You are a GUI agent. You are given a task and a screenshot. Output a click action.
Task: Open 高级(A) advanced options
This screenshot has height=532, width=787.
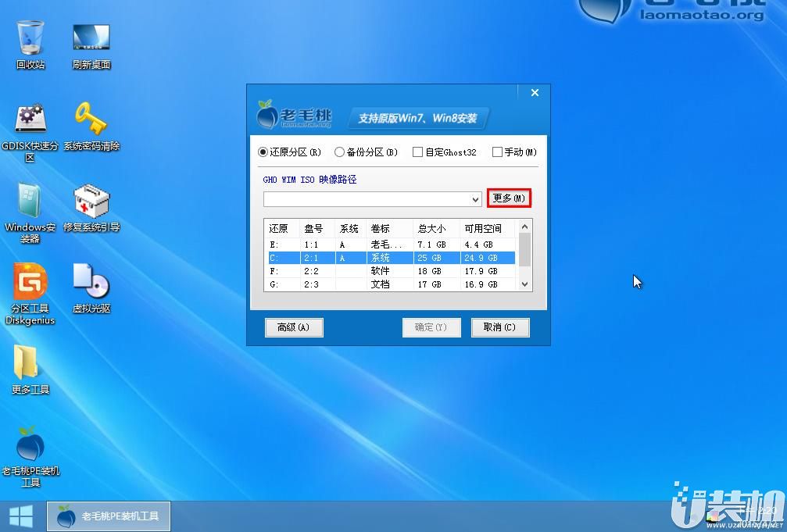click(x=294, y=327)
